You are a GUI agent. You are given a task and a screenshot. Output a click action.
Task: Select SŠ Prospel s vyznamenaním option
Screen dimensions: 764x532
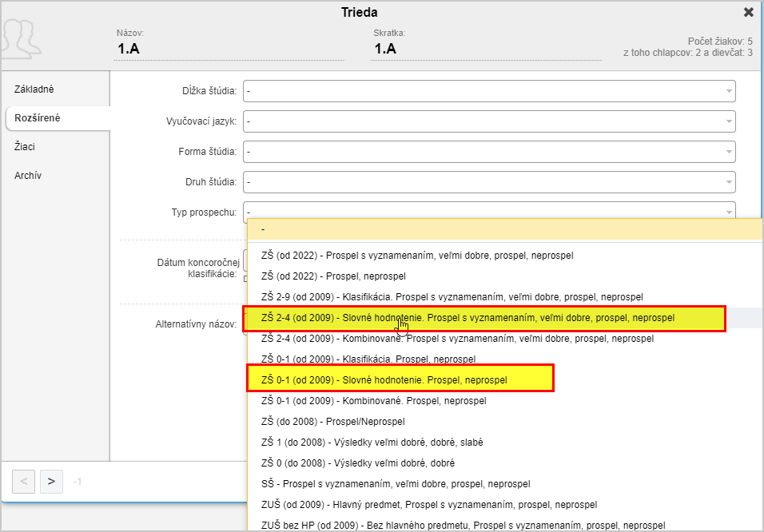(x=505, y=484)
